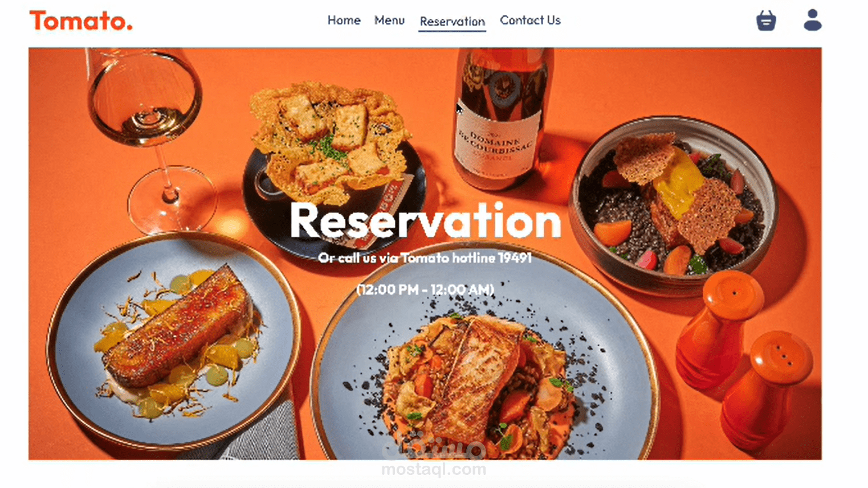
Task: Open the Contact Us page
Action: (x=530, y=20)
